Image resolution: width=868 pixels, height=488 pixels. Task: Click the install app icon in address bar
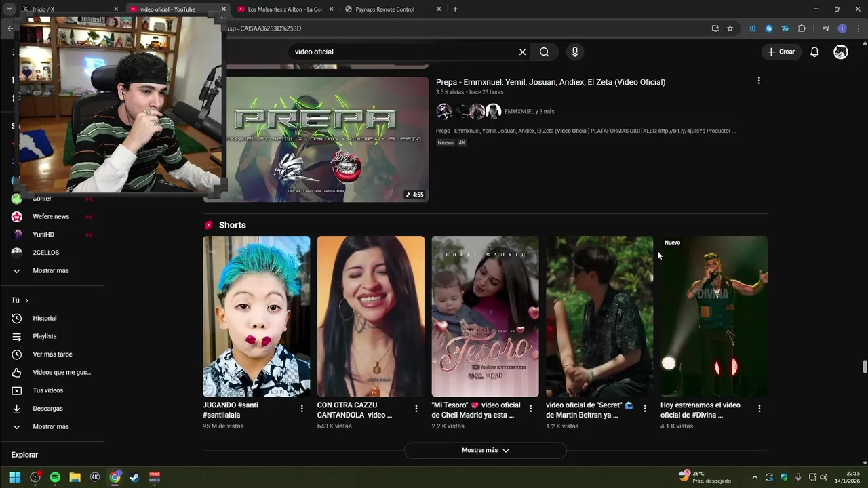coord(715,28)
